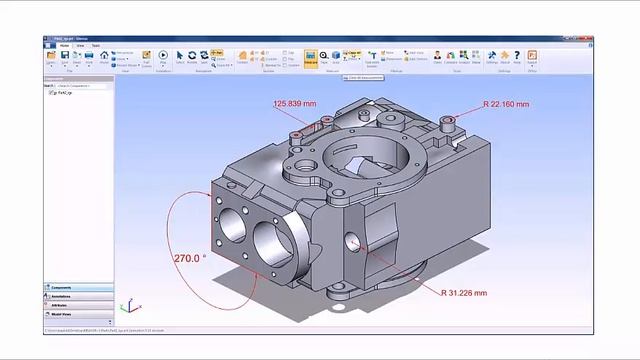Click the Home view icon

(x=104, y=55)
